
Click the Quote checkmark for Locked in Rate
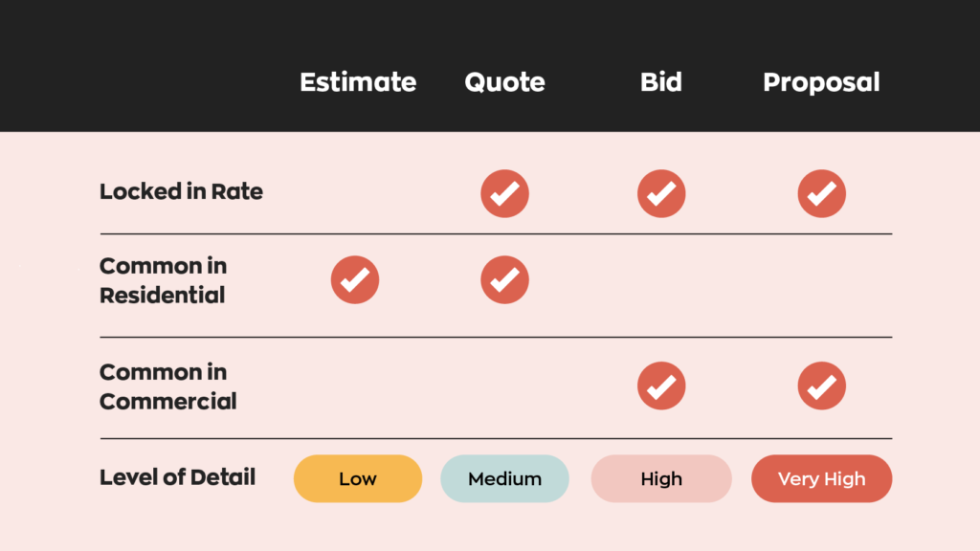tap(504, 193)
